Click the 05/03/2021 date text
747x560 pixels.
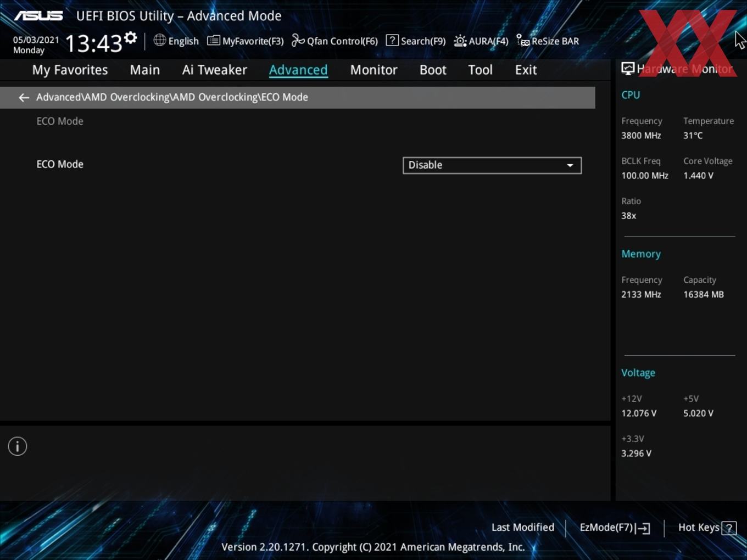click(36, 40)
